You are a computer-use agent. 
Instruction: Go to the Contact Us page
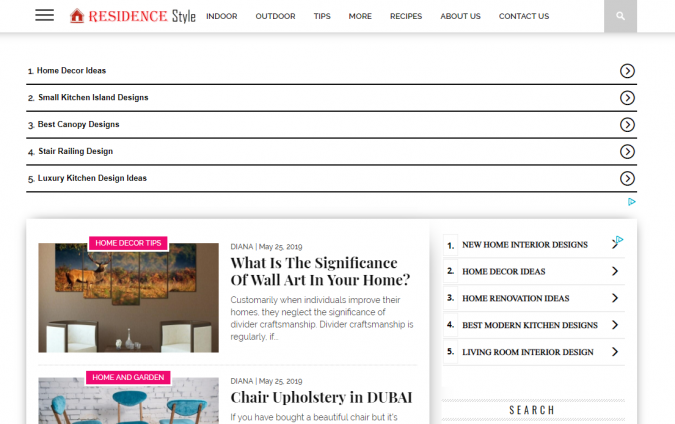tap(523, 16)
